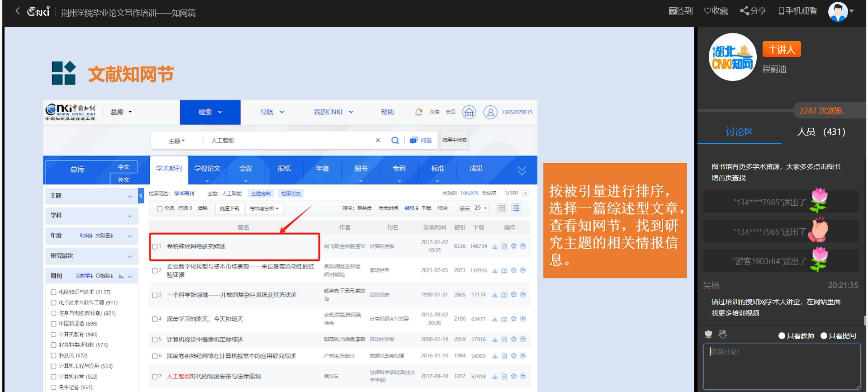Open the 检索 menu
This screenshot has width=868, height=392.
tap(210, 112)
